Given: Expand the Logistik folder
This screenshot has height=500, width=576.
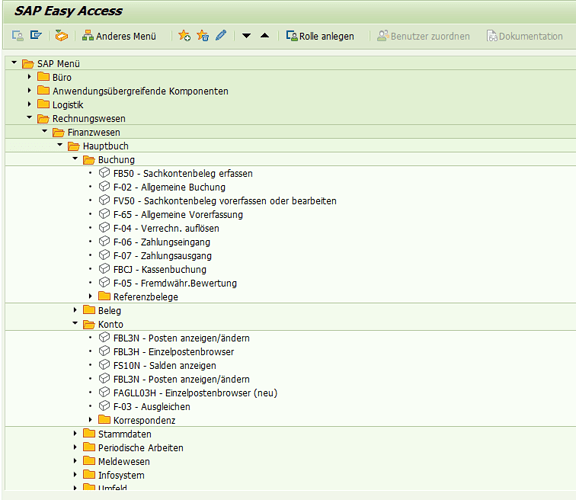Looking at the screenshot, I should click(29, 104).
